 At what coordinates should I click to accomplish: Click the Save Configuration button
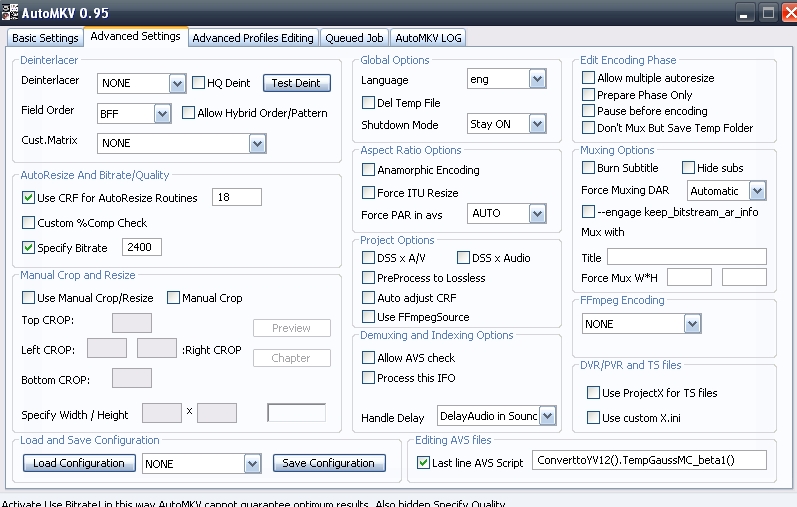tap(329, 463)
